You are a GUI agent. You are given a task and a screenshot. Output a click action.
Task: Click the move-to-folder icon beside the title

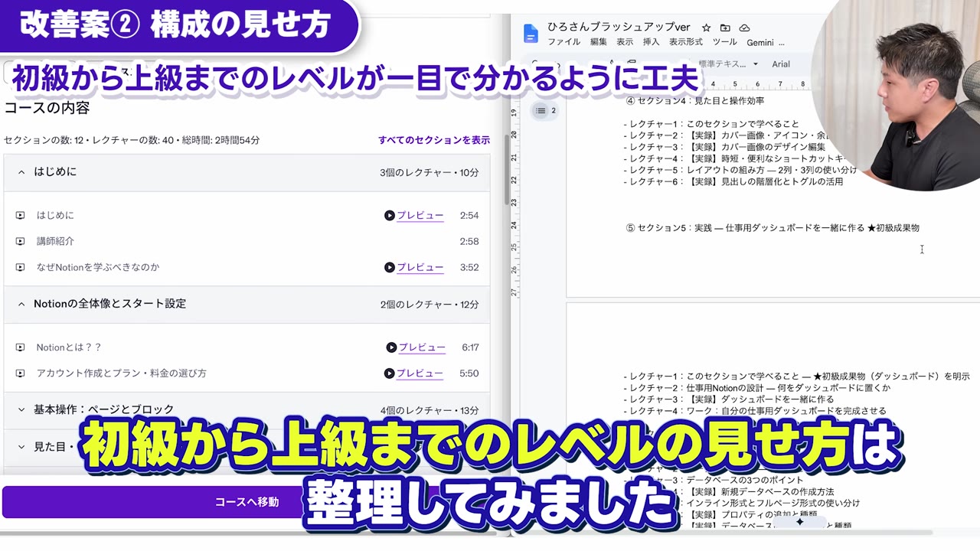click(726, 28)
